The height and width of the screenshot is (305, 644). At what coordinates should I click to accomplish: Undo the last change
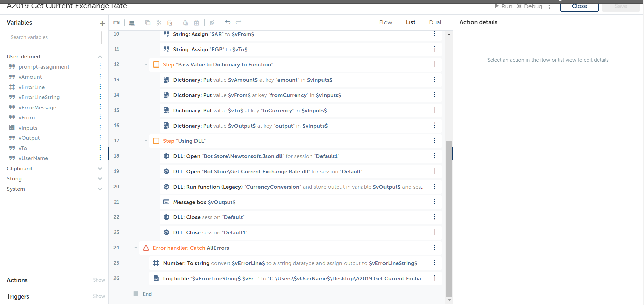(x=228, y=23)
